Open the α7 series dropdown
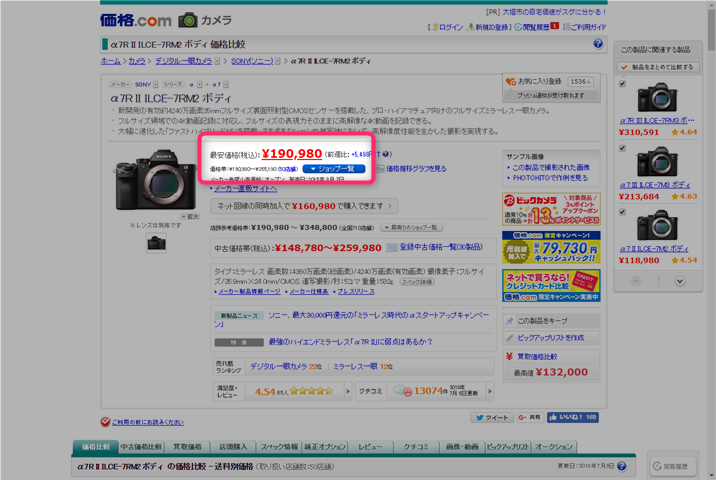Screen dimensions: 716x480 tap(226, 84)
